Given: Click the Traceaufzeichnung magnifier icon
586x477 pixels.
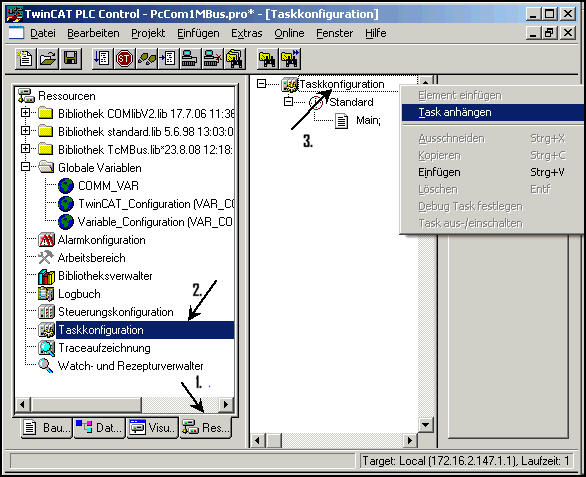Looking at the screenshot, I should [x=46, y=348].
